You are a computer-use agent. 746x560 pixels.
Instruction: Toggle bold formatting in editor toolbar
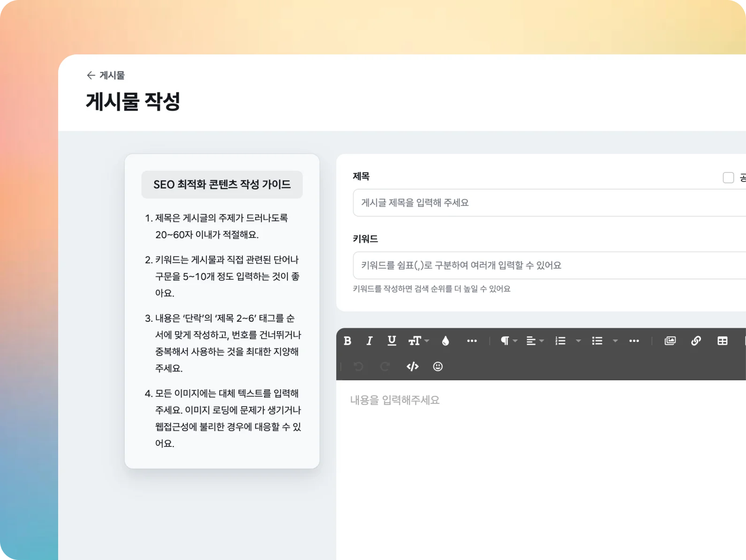[x=347, y=341]
